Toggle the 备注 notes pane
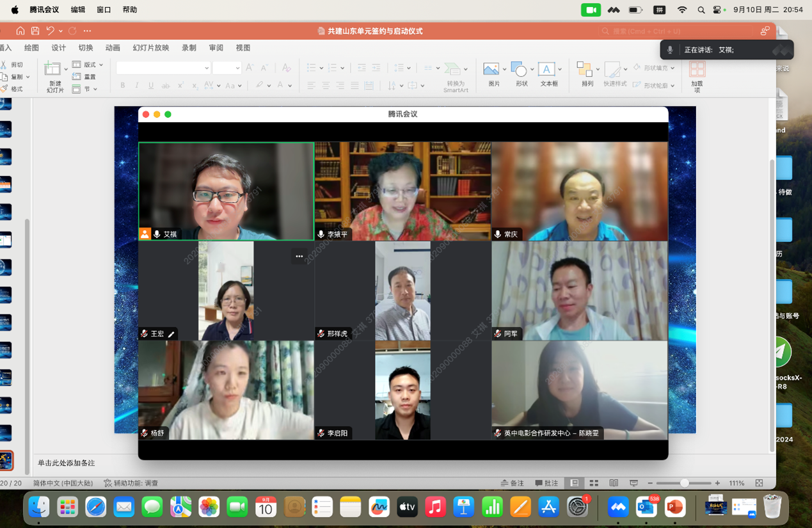The width and height of the screenshot is (812, 528). (513, 483)
